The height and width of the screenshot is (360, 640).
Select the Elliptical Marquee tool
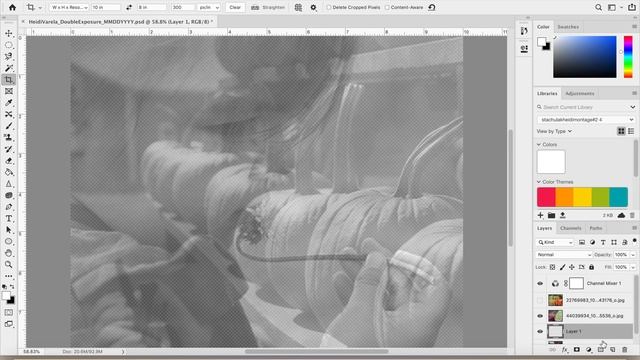point(9,45)
